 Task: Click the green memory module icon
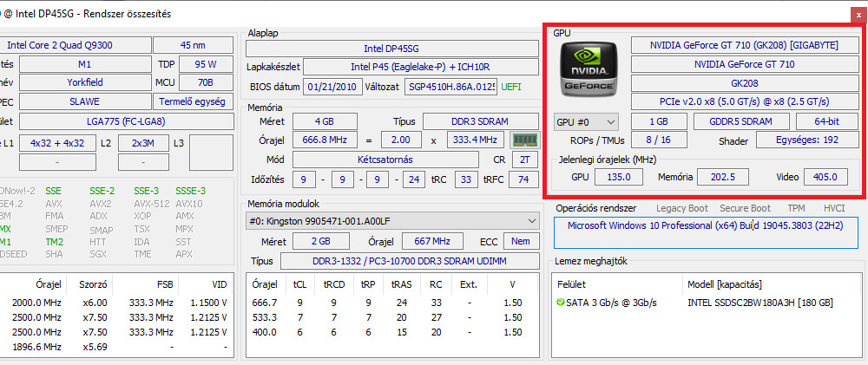click(521, 140)
